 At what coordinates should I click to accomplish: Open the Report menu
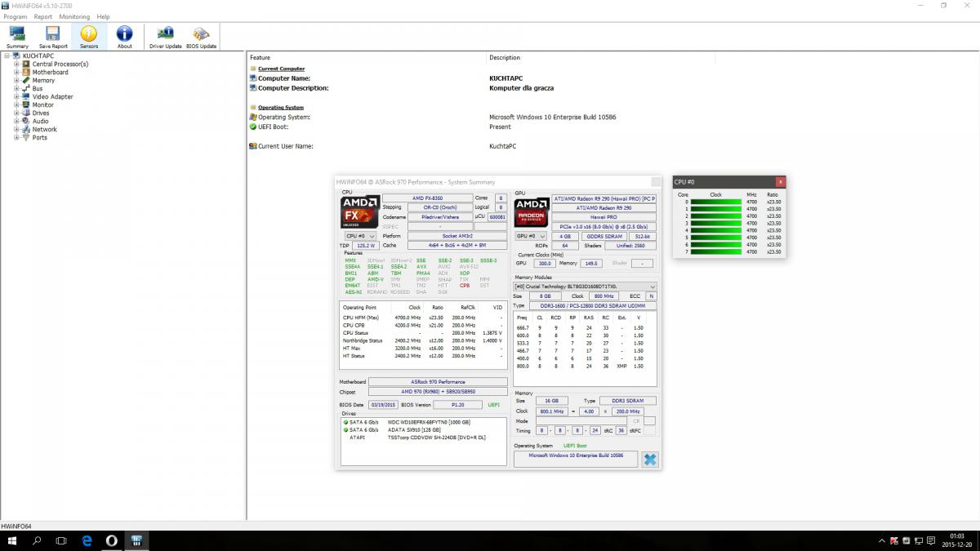(43, 16)
